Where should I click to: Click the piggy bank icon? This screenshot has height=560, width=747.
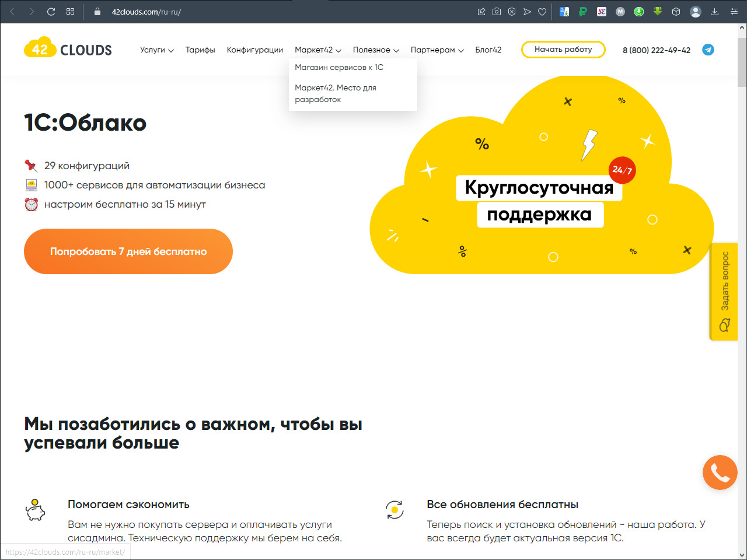point(35,510)
